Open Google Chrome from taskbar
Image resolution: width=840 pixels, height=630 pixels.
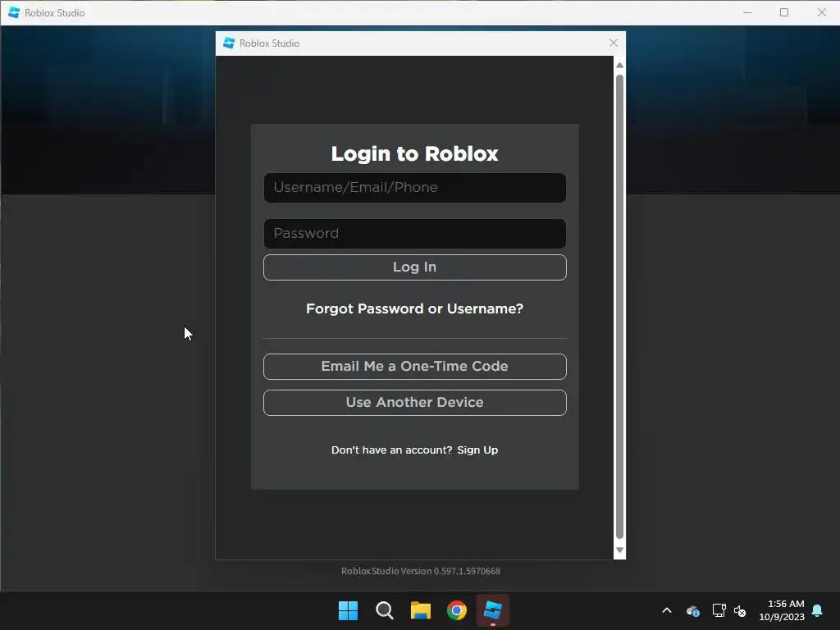pyautogui.click(x=457, y=610)
